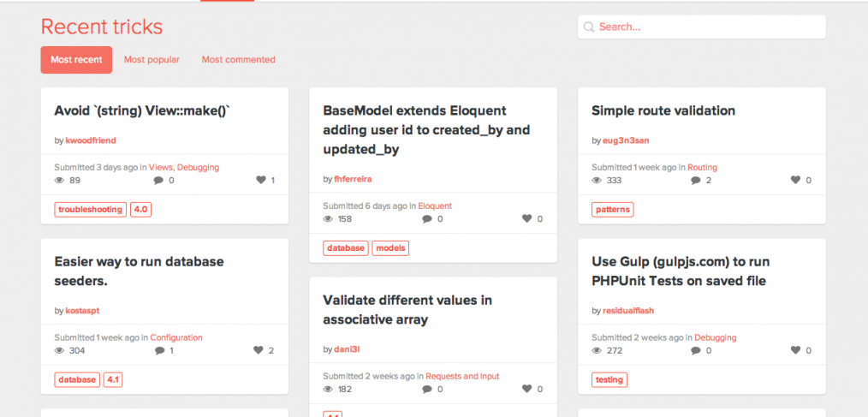View author dani3l's profile
Image resolution: width=868 pixels, height=417 pixels.
coord(347,350)
